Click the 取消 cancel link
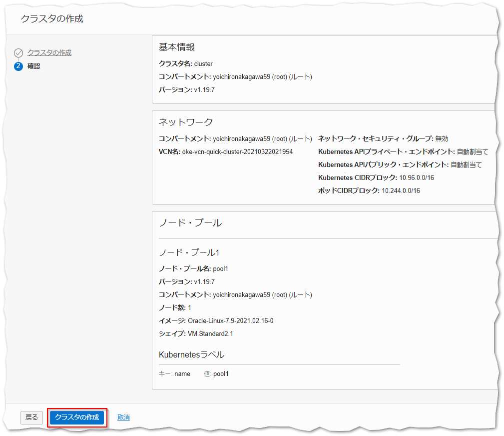This screenshot has height=436, width=504. click(x=123, y=417)
